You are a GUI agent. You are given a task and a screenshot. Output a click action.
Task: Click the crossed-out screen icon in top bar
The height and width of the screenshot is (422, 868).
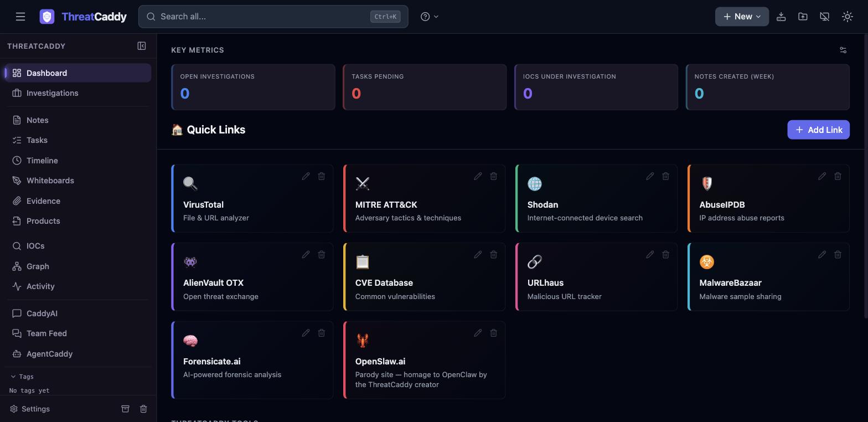point(825,17)
